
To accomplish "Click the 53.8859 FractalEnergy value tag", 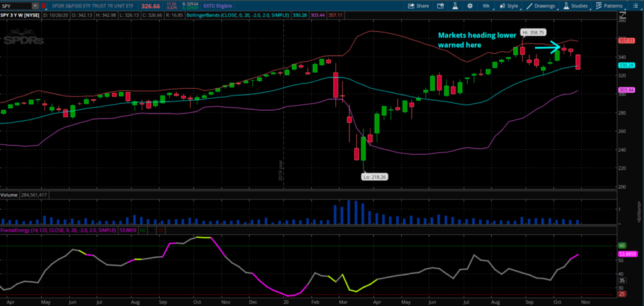I will pyautogui.click(x=628, y=254).
